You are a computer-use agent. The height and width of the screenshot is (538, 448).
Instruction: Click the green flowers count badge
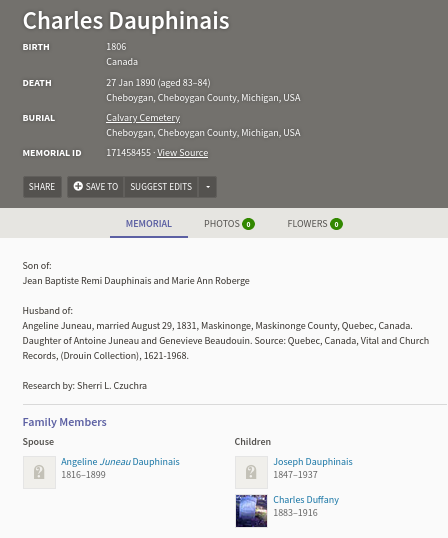click(337, 224)
